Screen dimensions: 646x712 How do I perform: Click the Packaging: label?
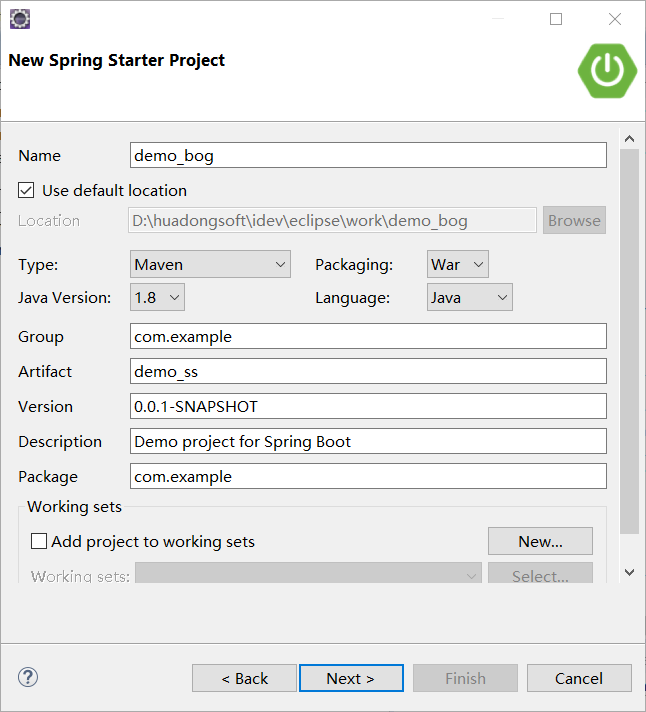(x=354, y=265)
